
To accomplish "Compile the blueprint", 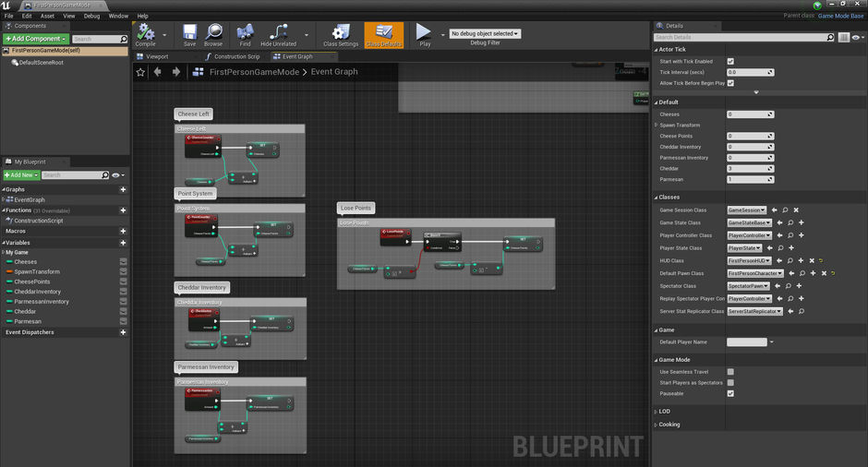I will coord(146,35).
